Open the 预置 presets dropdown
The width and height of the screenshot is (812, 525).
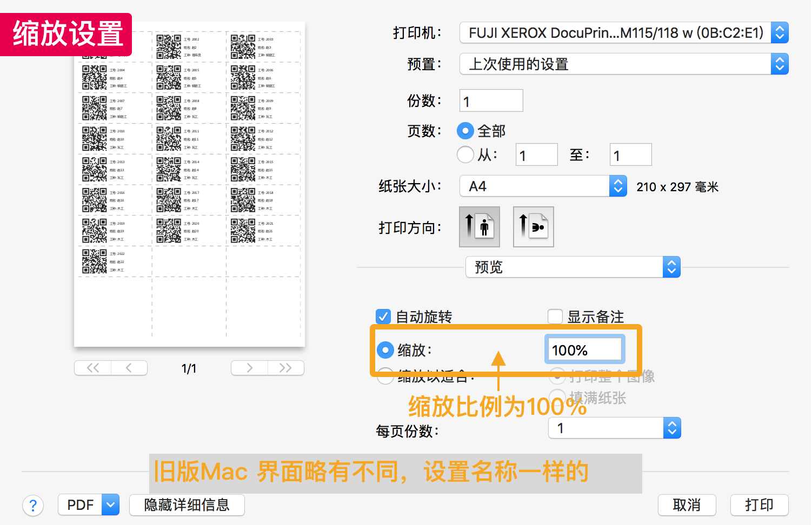click(624, 64)
